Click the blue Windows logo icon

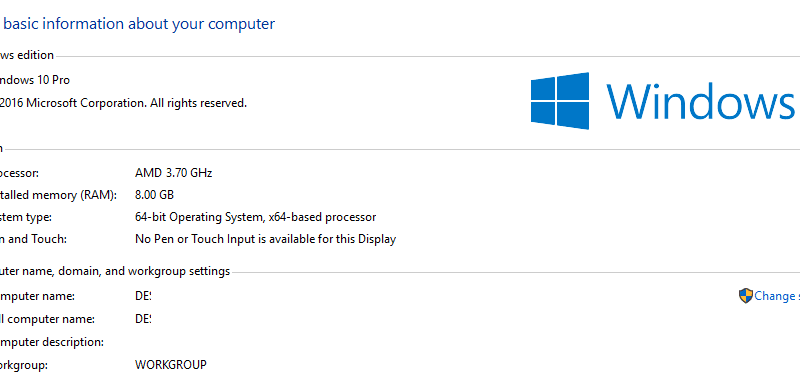560,100
